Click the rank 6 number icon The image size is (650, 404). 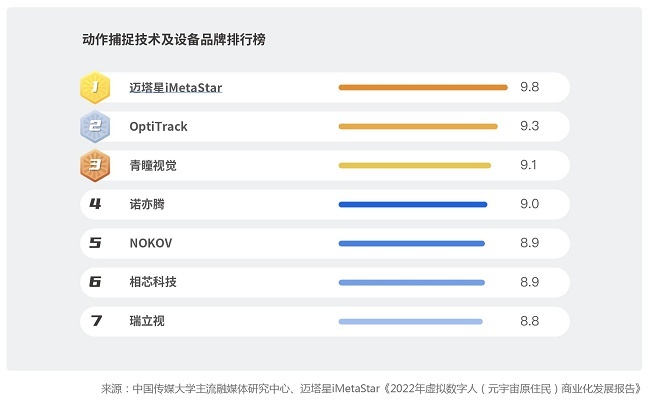[x=95, y=282]
